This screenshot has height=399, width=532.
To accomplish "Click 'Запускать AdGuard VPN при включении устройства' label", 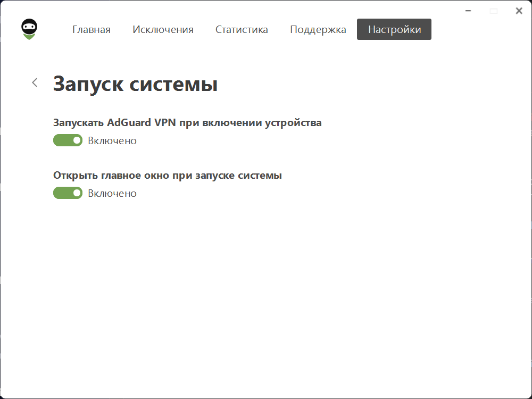I will (x=187, y=123).
